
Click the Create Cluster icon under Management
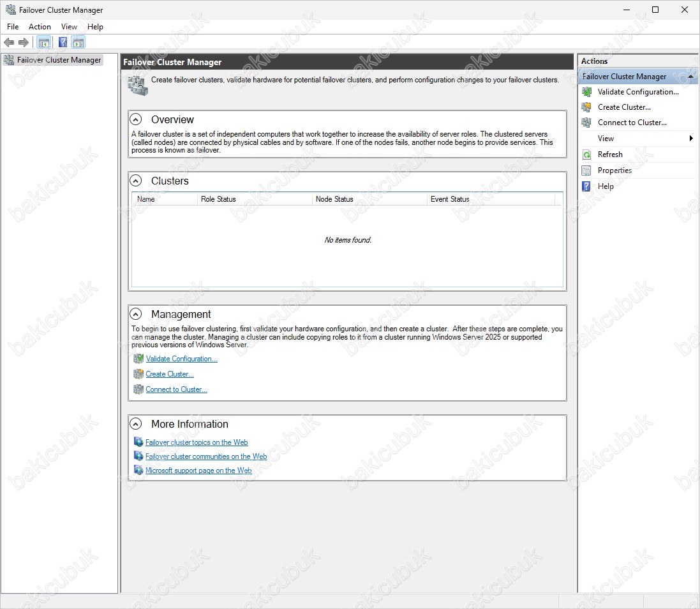coord(138,374)
